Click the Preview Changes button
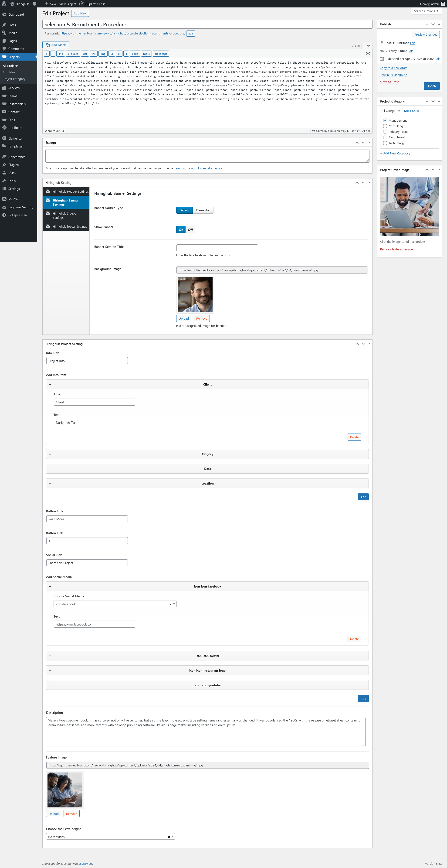Viewport: 447px width, 868px height. click(x=425, y=34)
